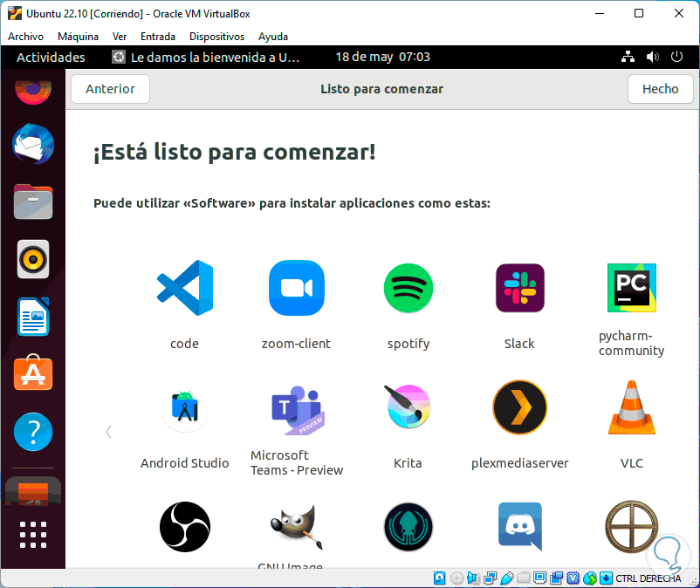Open the Help question mark dock icon
The width and height of the screenshot is (700, 588).
click(x=33, y=432)
